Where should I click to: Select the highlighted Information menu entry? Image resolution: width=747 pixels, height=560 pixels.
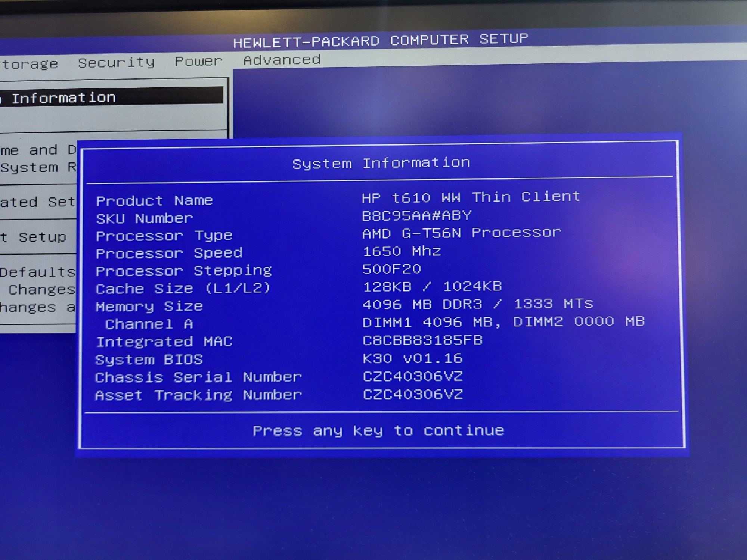(63, 98)
